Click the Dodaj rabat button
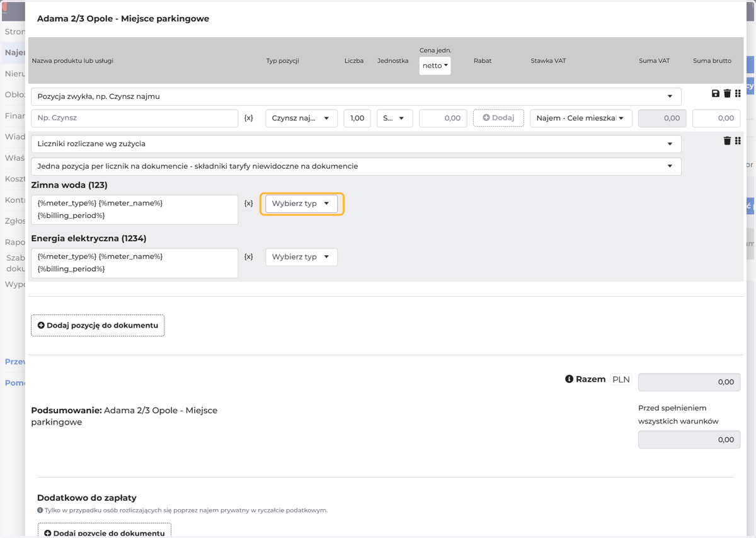Screen dimensions: 756x538 click(498, 118)
